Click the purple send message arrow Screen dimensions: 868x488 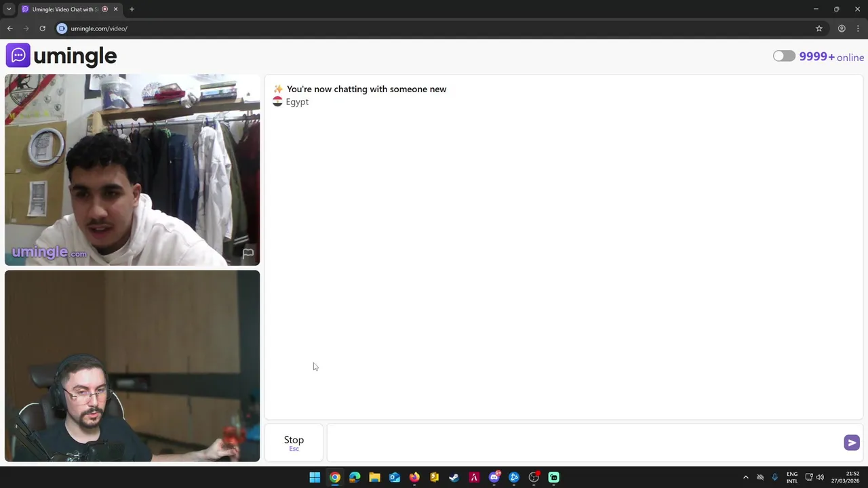[x=852, y=443]
